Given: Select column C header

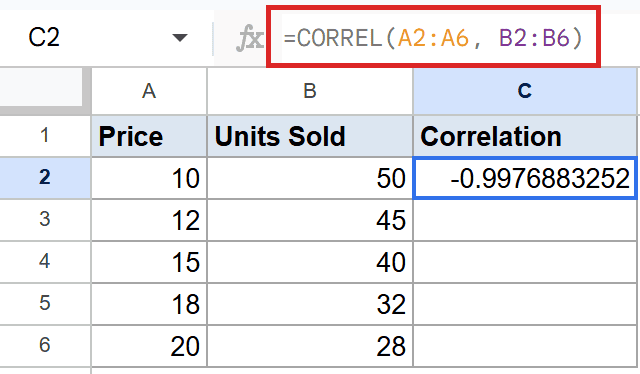Looking at the screenshot, I should 524,91.
